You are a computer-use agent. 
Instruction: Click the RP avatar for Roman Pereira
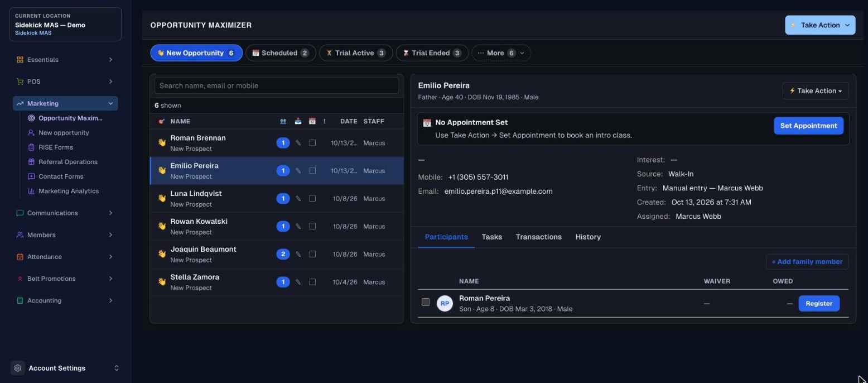point(445,304)
